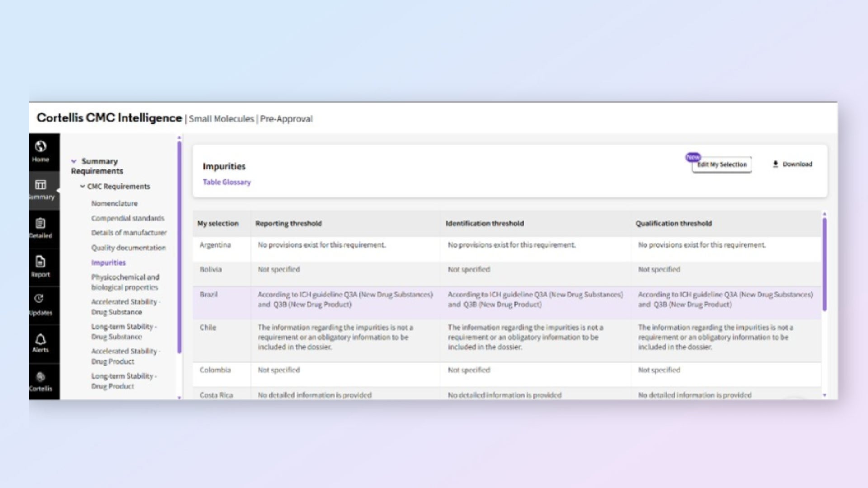The height and width of the screenshot is (488, 868).
Task: Click the sidebar scroll-down arrow
Action: [179, 398]
